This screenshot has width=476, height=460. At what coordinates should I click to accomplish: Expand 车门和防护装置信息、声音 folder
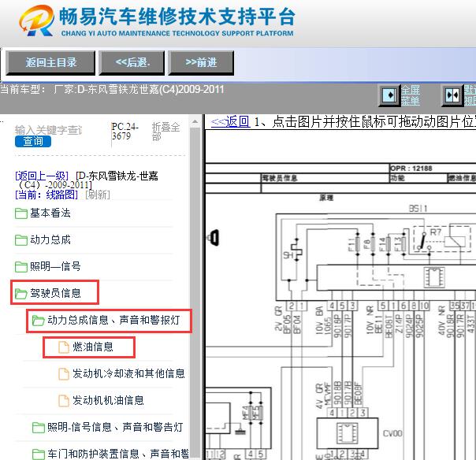(118, 454)
